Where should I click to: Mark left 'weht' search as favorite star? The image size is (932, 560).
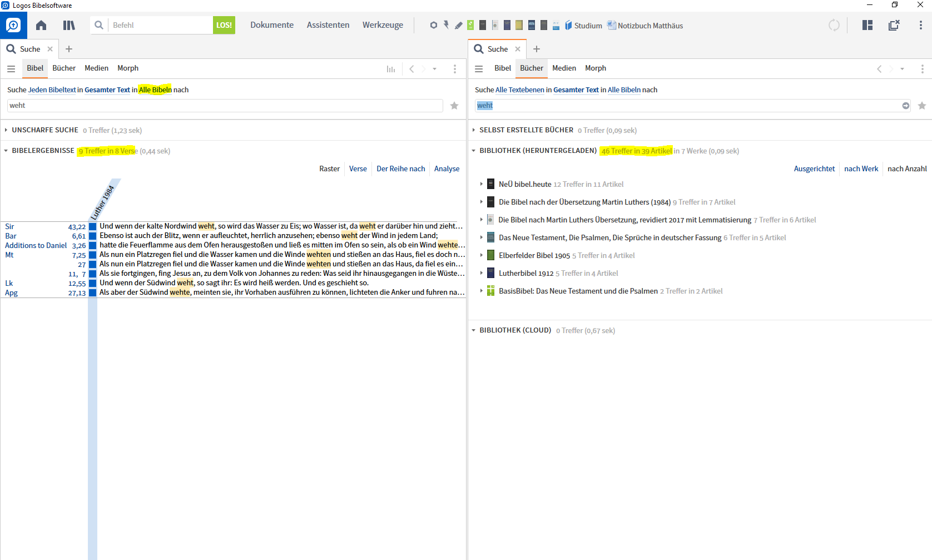(x=454, y=106)
